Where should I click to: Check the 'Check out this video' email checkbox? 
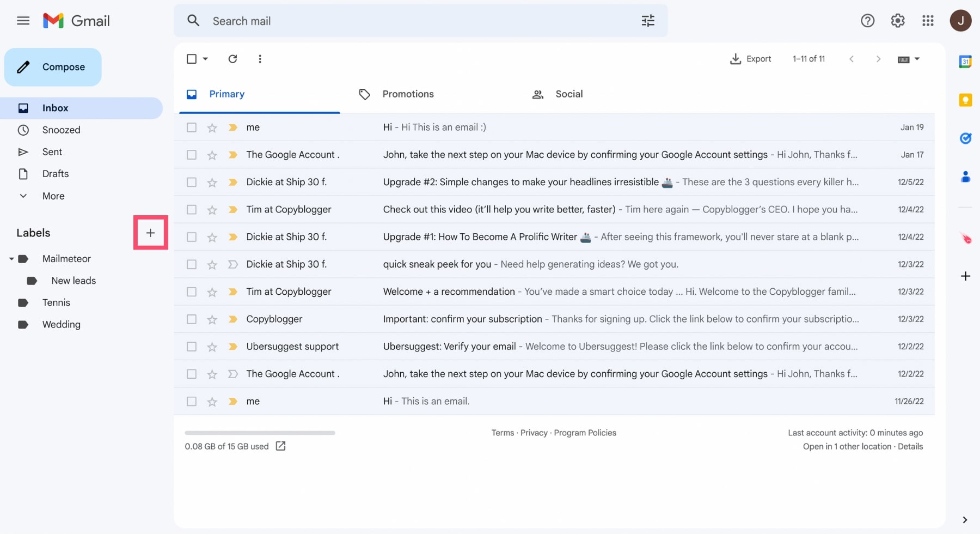tap(192, 209)
